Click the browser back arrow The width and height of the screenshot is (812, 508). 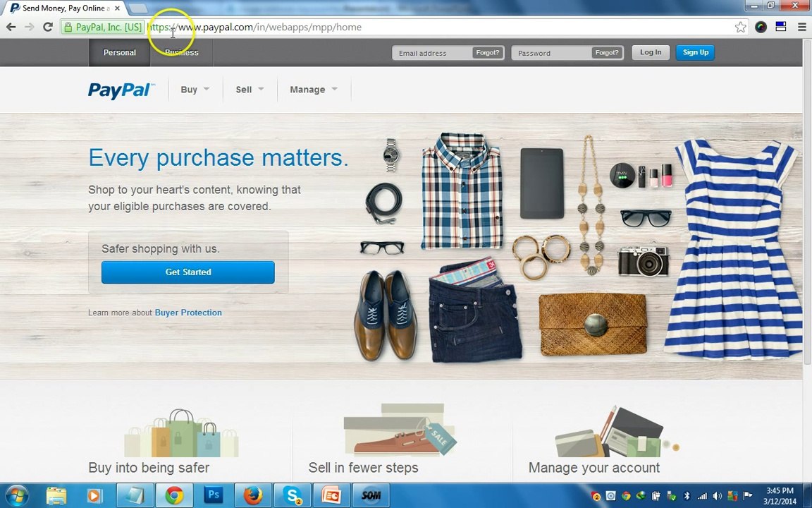tap(11, 27)
